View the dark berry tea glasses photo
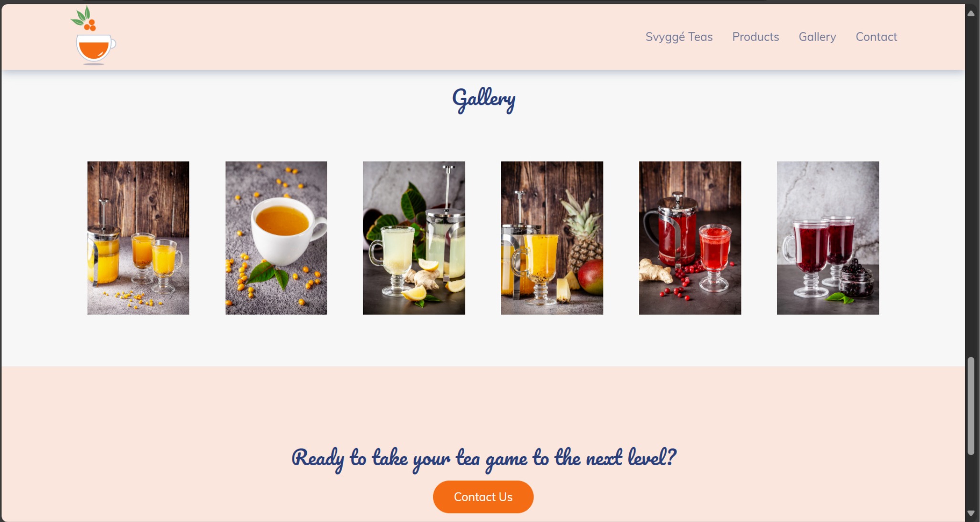This screenshot has height=522, width=980. pyautogui.click(x=828, y=238)
